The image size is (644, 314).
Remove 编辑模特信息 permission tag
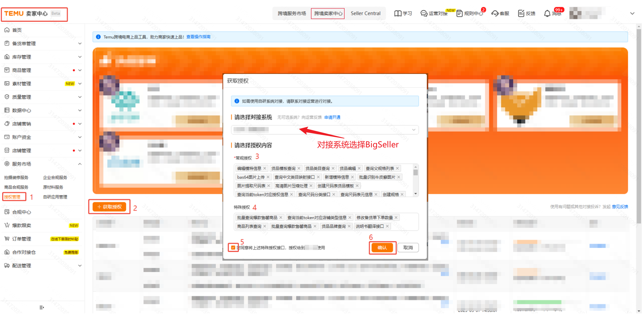pos(265,168)
